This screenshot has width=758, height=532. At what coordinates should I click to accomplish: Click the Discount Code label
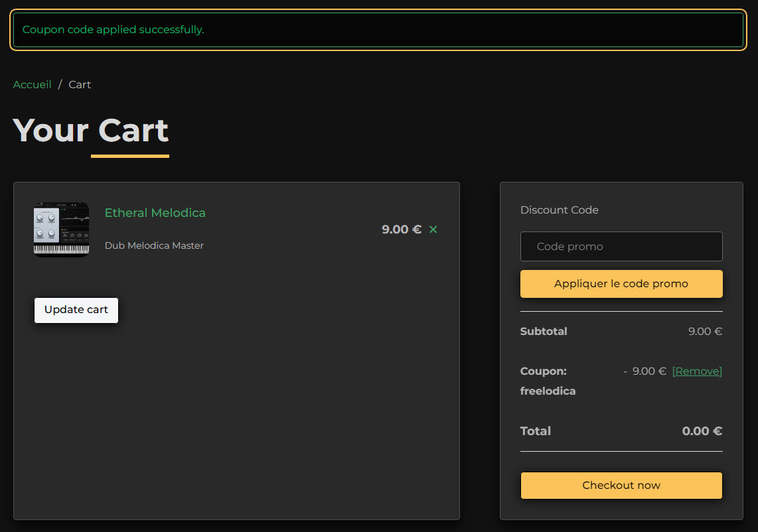coord(559,210)
